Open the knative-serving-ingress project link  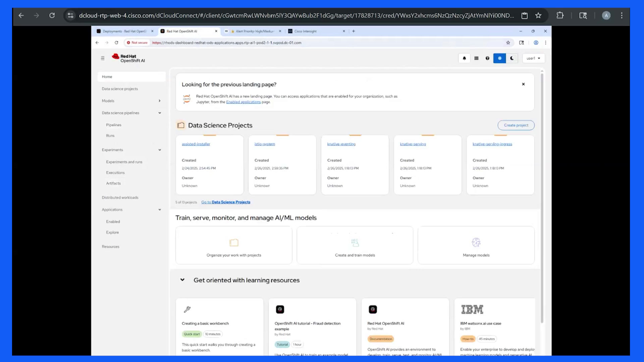tap(492, 144)
